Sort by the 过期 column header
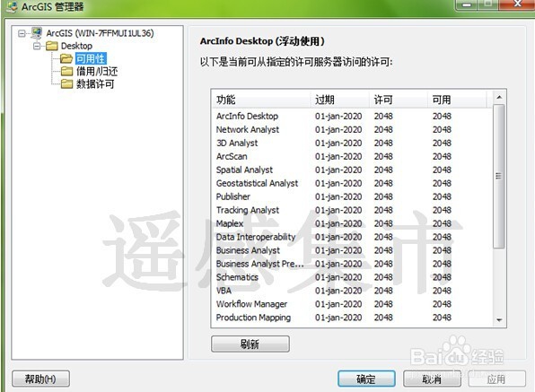This screenshot has width=535, height=392. [340, 100]
